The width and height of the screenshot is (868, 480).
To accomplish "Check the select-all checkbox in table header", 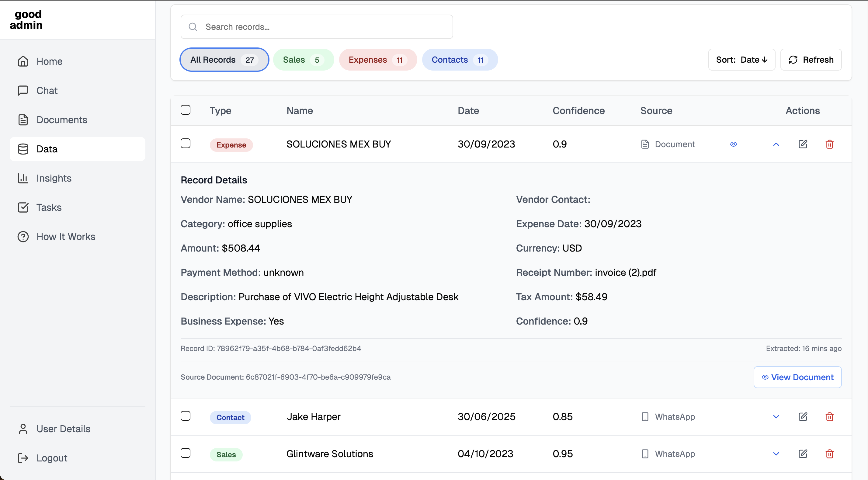I will [x=185, y=110].
